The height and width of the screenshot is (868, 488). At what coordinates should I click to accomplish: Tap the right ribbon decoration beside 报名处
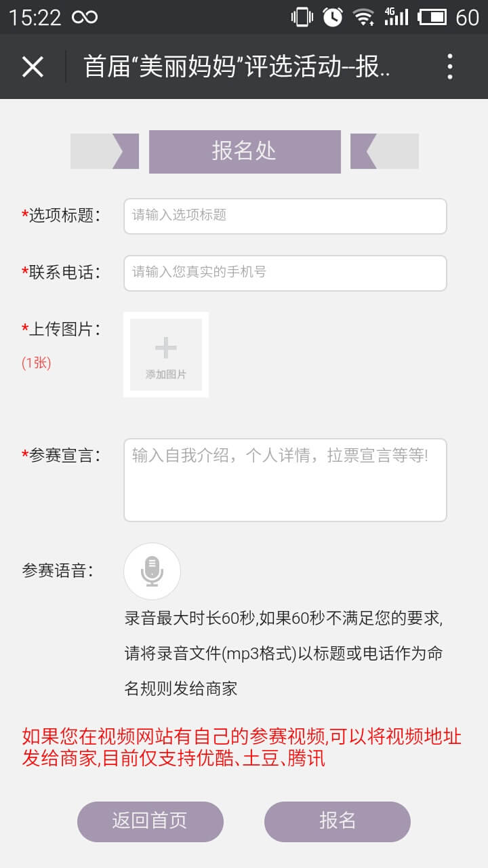[x=384, y=151]
